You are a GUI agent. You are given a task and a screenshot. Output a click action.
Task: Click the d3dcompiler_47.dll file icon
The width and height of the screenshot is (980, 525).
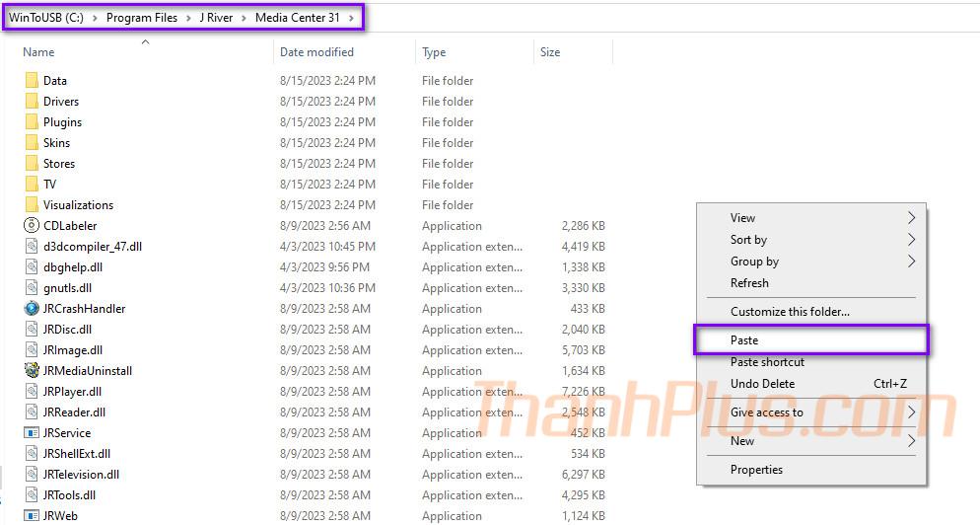click(32, 247)
